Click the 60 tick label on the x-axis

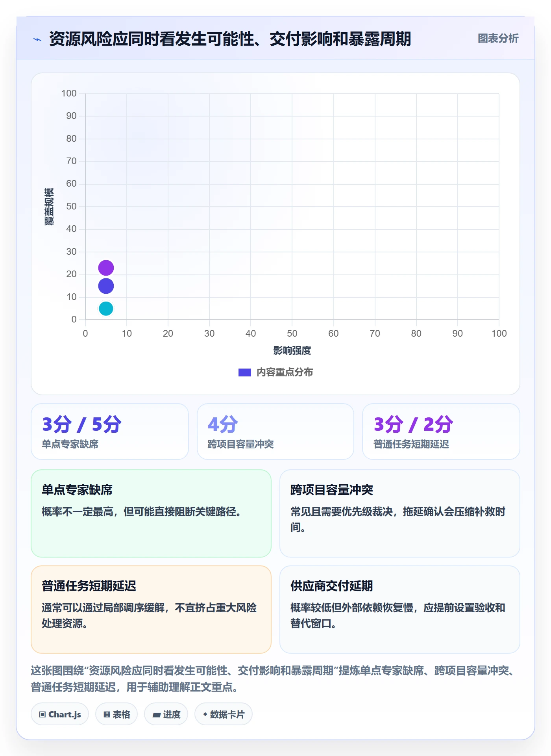tap(333, 334)
